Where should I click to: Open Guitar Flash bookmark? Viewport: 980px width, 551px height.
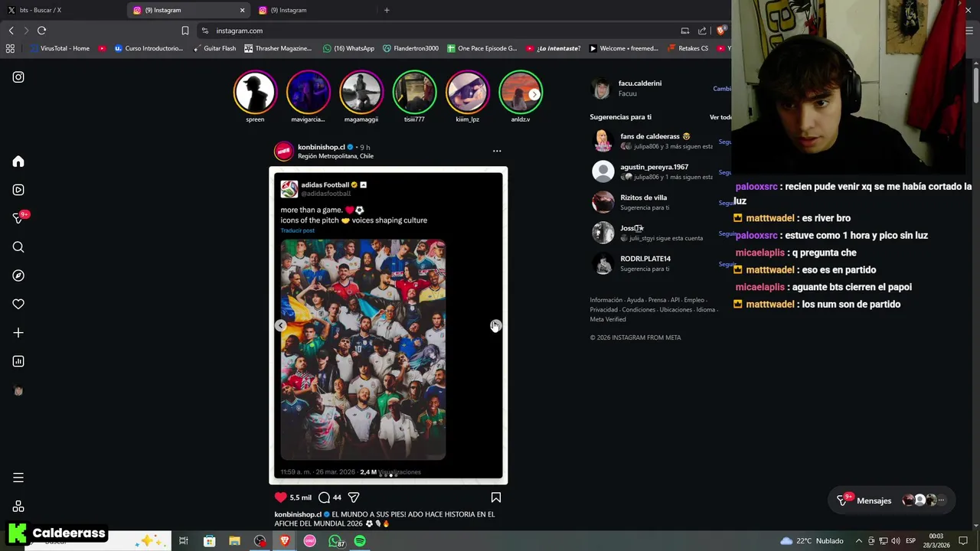(x=214, y=48)
